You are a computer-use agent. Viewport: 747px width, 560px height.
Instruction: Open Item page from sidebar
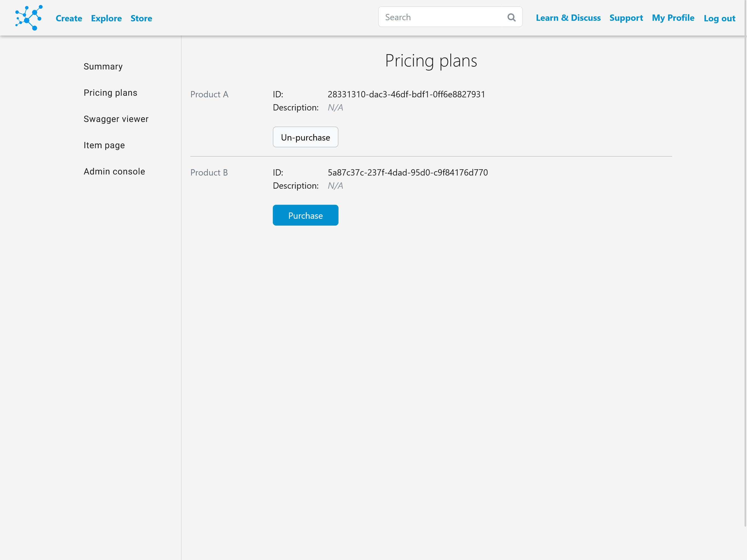coord(104,145)
